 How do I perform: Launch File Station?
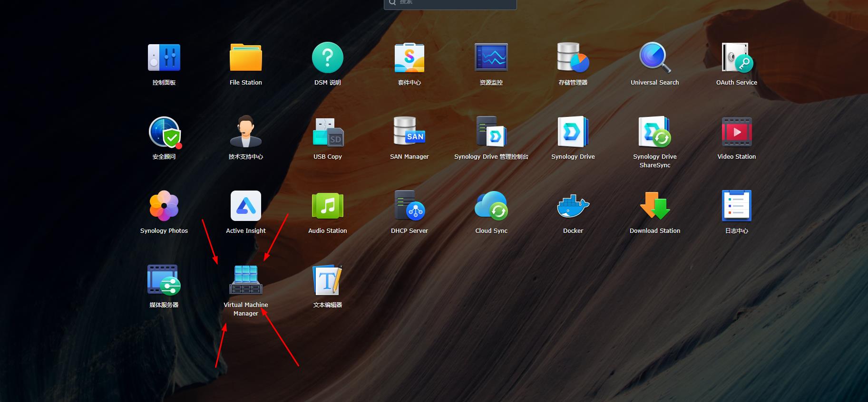point(245,58)
